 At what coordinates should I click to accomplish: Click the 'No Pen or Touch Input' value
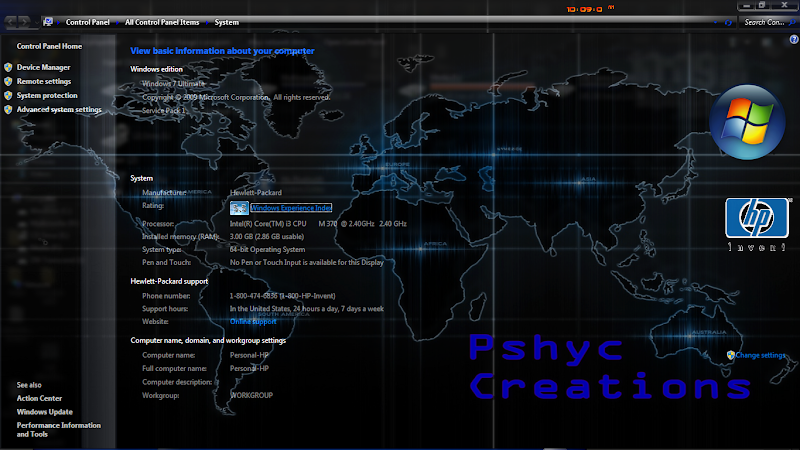pyautogui.click(x=307, y=263)
